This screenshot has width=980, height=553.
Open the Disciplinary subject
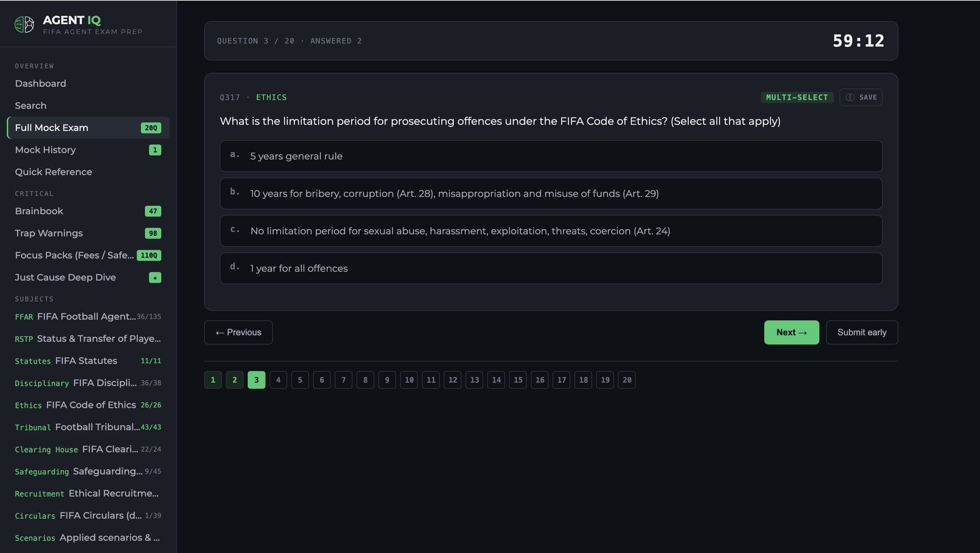(88, 383)
